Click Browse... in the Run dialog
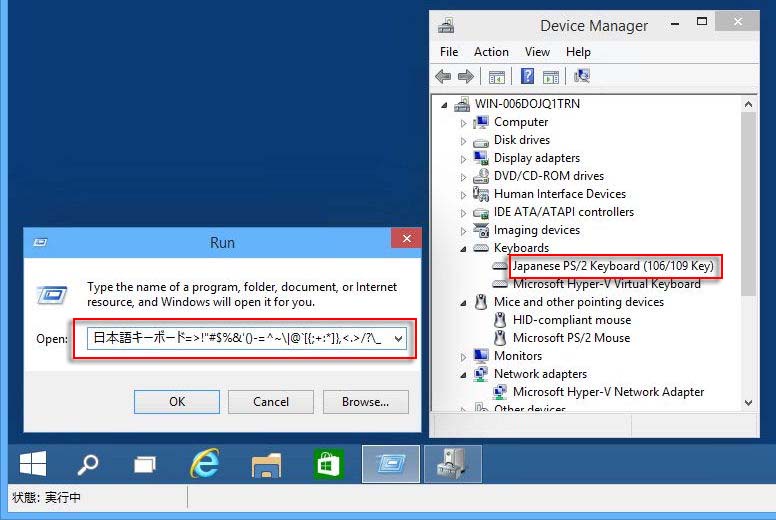The height and width of the screenshot is (520, 776). pyautogui.click(x=366, y=402)
